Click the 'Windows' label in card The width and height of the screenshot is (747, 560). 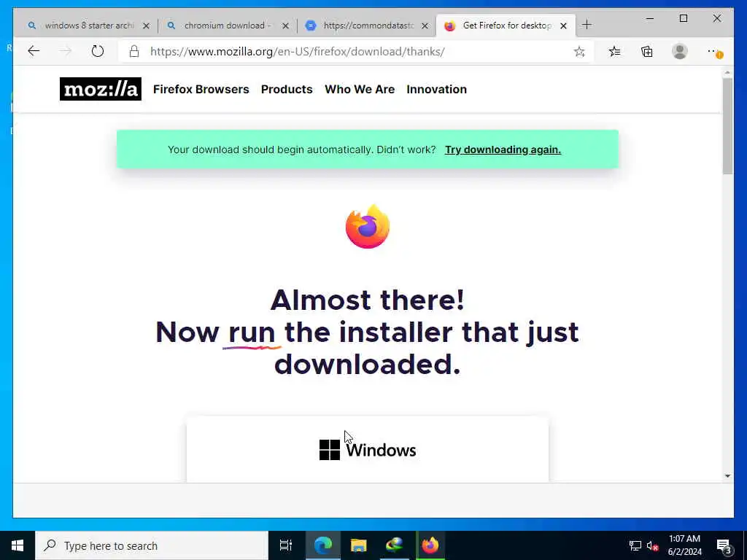point(381,450)
